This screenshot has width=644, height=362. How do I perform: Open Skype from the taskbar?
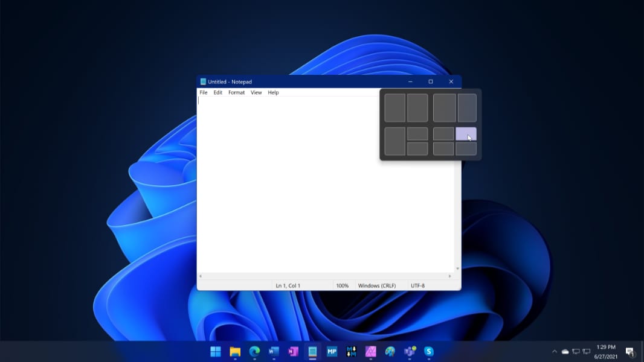point(429,351)
